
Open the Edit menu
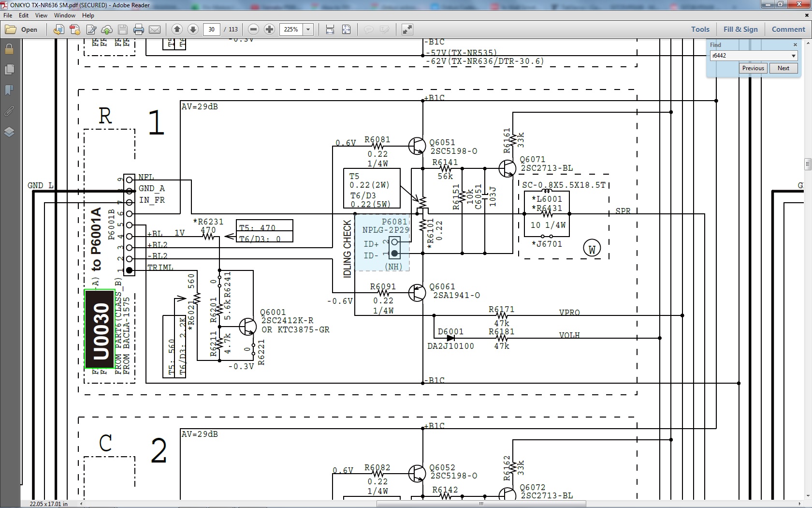[24, 15]
